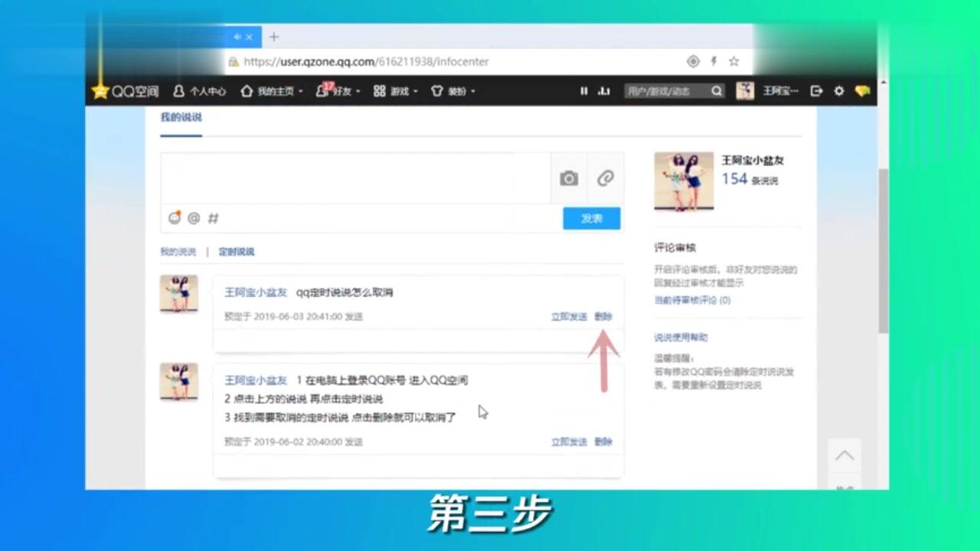Image resolution: width=980 pixels, height=551 pixels.
Task: Click the QQ空间 star logo
Action: coord(100,91)
